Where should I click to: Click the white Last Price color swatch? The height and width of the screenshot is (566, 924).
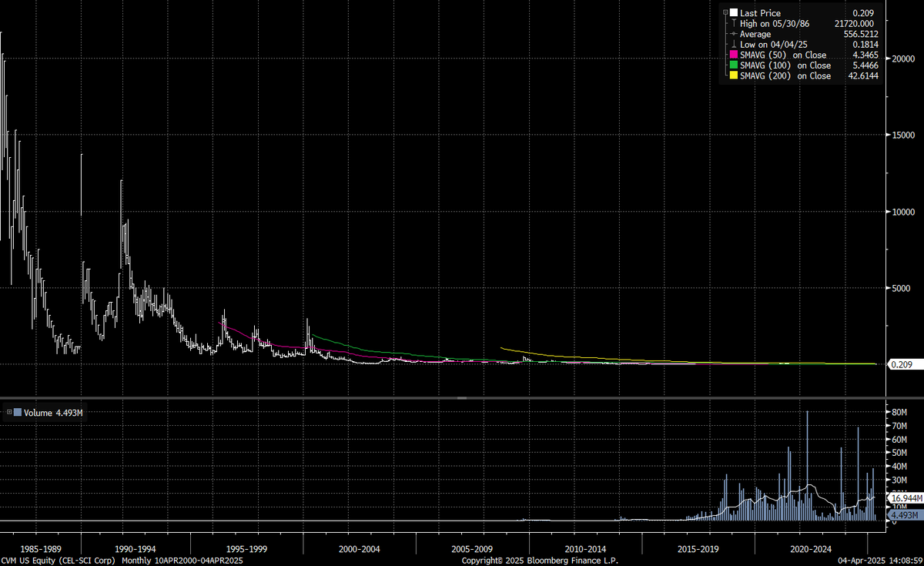734,13
